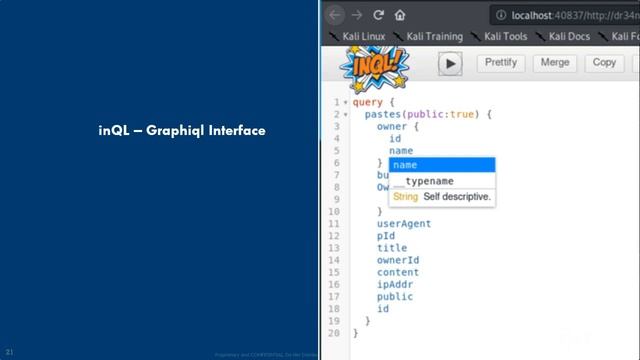Click the site info icon in address bar
This screenshot has width=640, height=360.
click(501, 16)
